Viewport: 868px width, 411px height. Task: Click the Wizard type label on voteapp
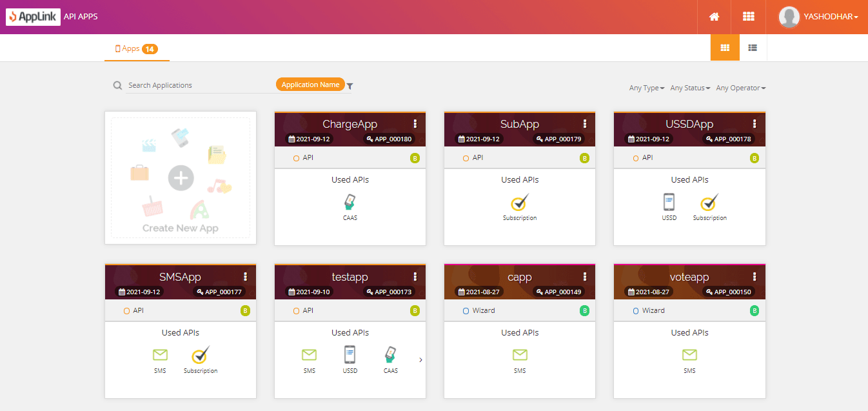point(653,311)
